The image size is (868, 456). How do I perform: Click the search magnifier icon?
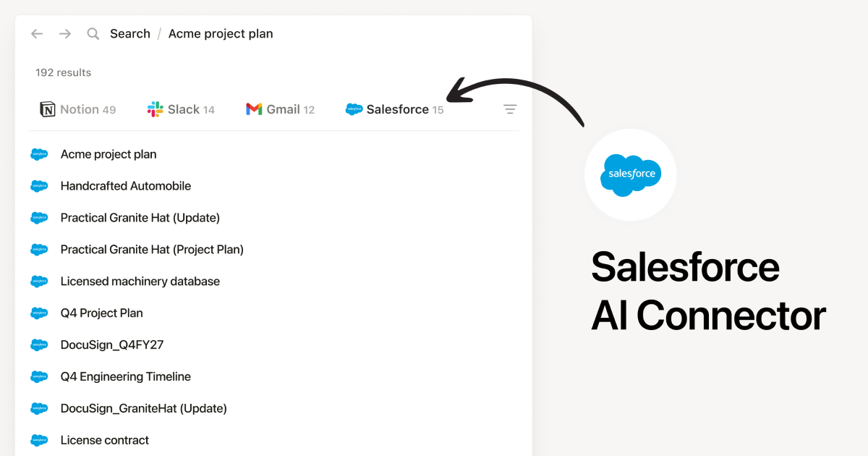tap(93, 33)
